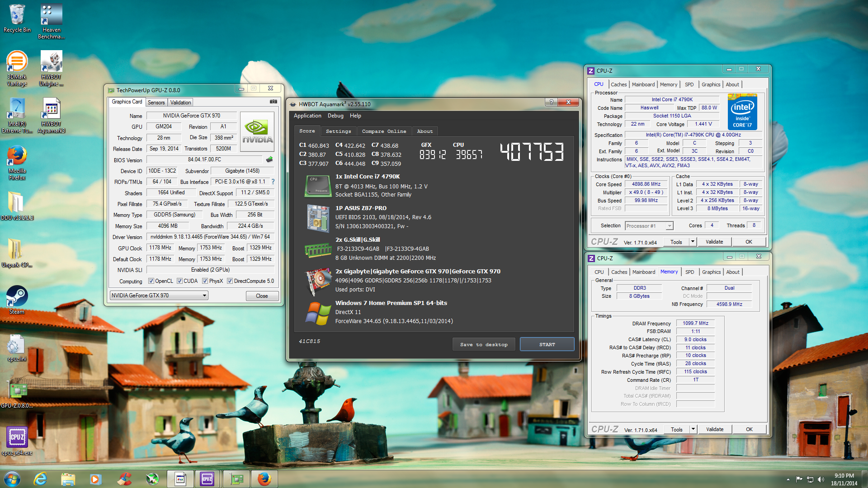Image resolution: width=868 pixels, height=488 pixels.
Task: Click the DRAM Frequency value 1099.7 MHz
Action: pyautogui.click(x=695, y=323)
